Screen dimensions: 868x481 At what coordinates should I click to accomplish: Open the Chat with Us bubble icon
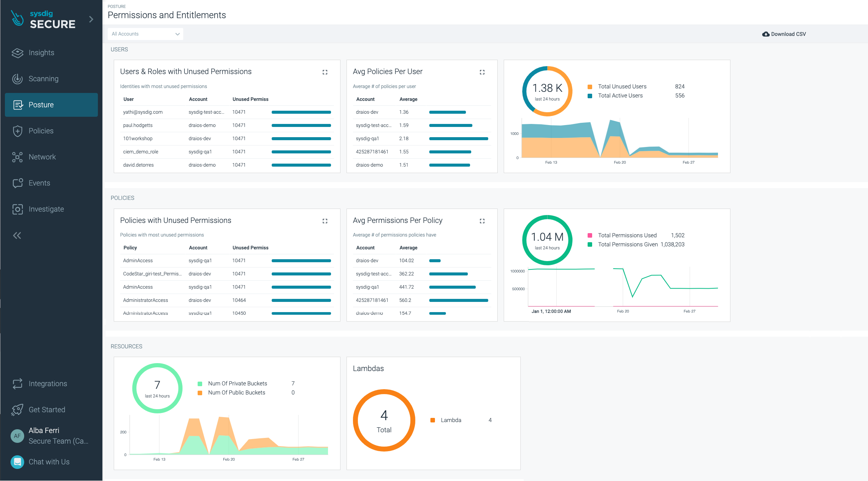click(x=17, y=462)
